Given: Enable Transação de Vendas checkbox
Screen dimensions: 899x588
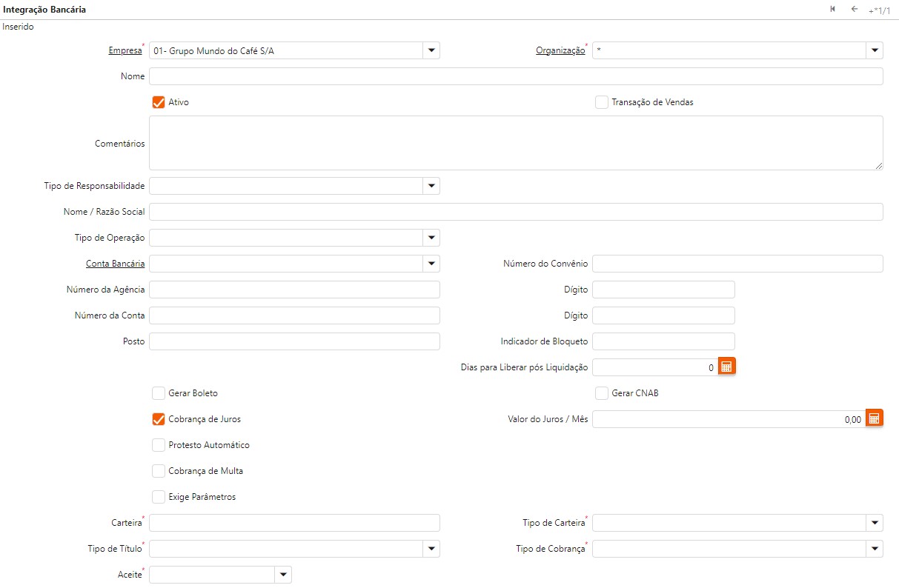Looking at the screenshot, I should tap(601, 102).
